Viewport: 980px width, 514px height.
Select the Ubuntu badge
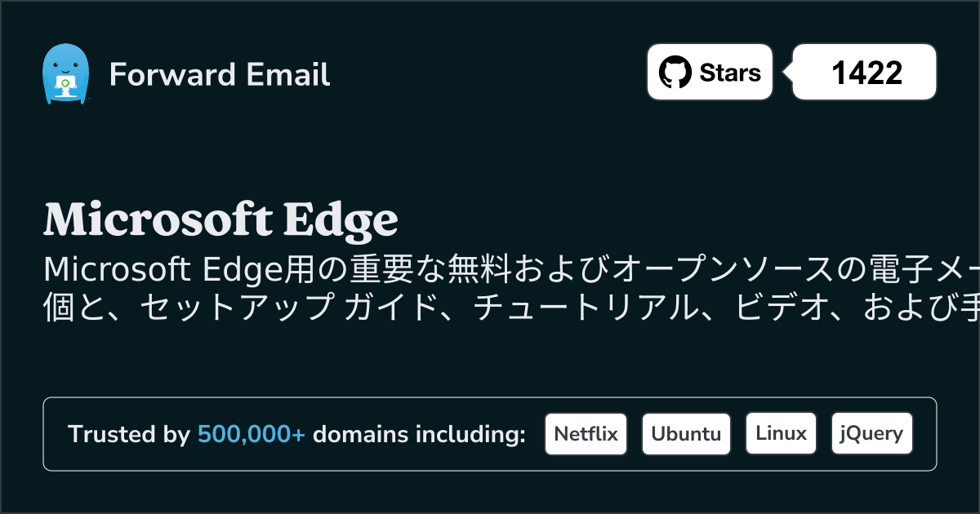click(x=686, y=434)
